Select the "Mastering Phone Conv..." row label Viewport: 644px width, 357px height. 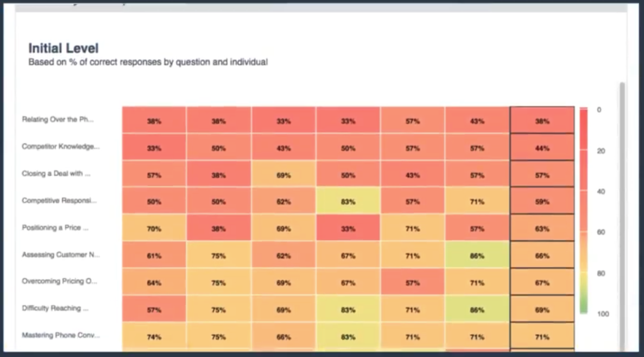pos(61,335)
